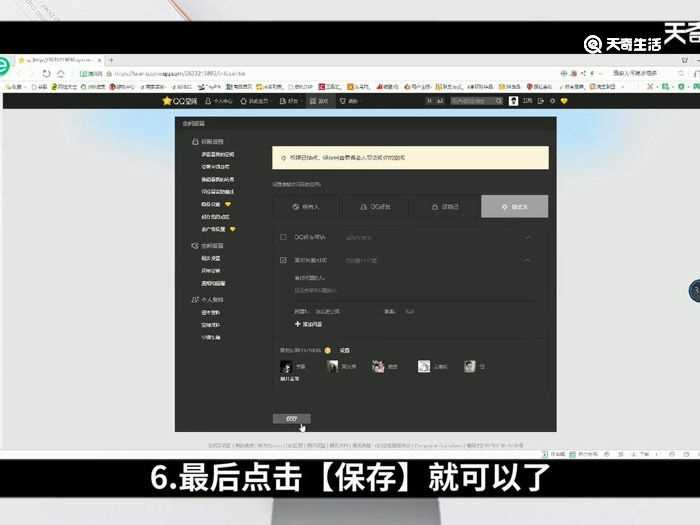
Task: Click the fourth friend avatar thumbnail
Action: click(424, 367)
